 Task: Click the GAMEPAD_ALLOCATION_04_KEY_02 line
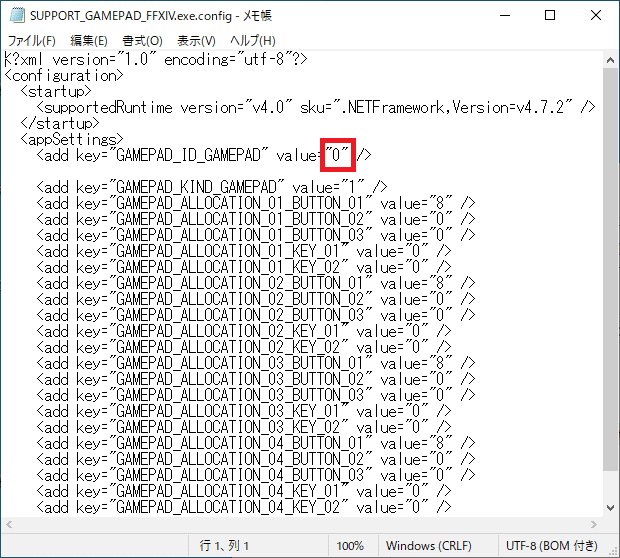pyautogui.click(x=244, y=507)
